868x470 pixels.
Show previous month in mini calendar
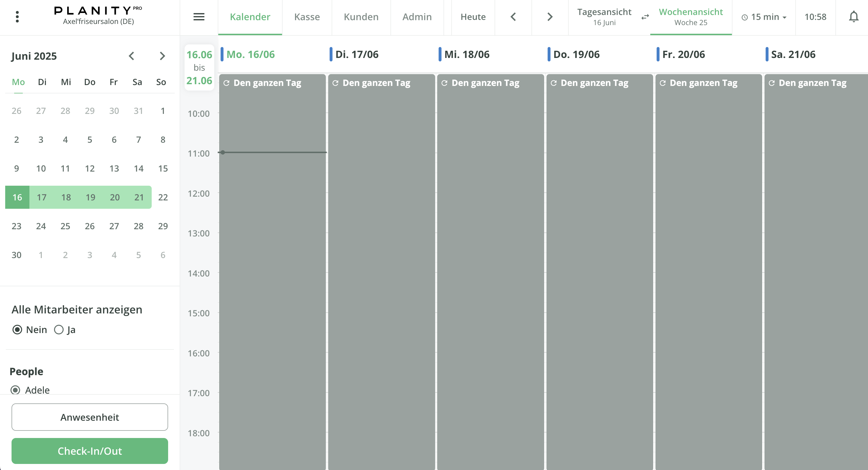coord(131,56)
